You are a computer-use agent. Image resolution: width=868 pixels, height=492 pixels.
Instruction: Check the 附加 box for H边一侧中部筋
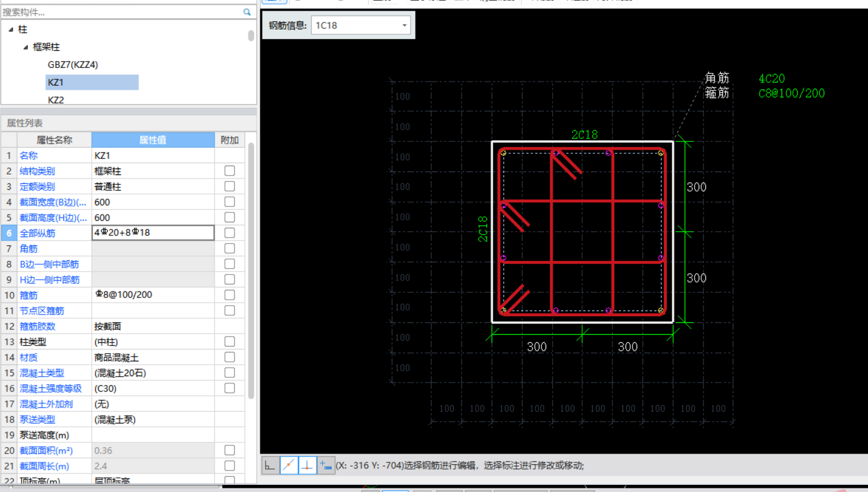tap(230, 279)
